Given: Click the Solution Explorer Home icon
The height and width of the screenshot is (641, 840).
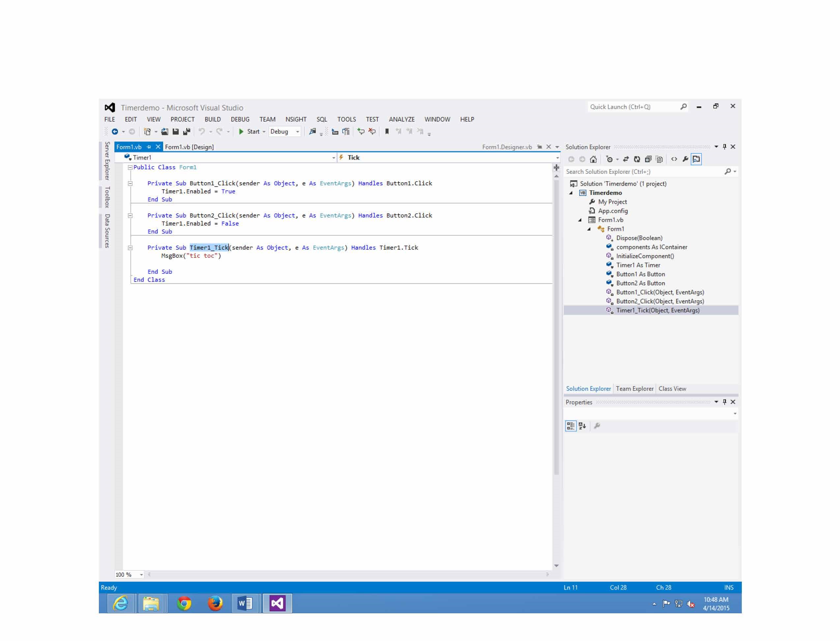Looking at the screenshot, I should pyautogui.click(x=593, y=160).
